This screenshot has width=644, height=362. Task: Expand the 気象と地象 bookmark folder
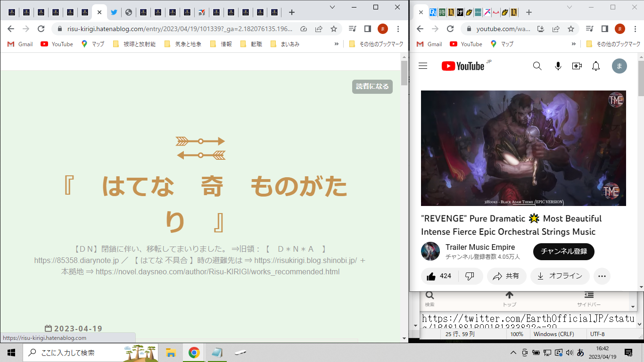182,44
